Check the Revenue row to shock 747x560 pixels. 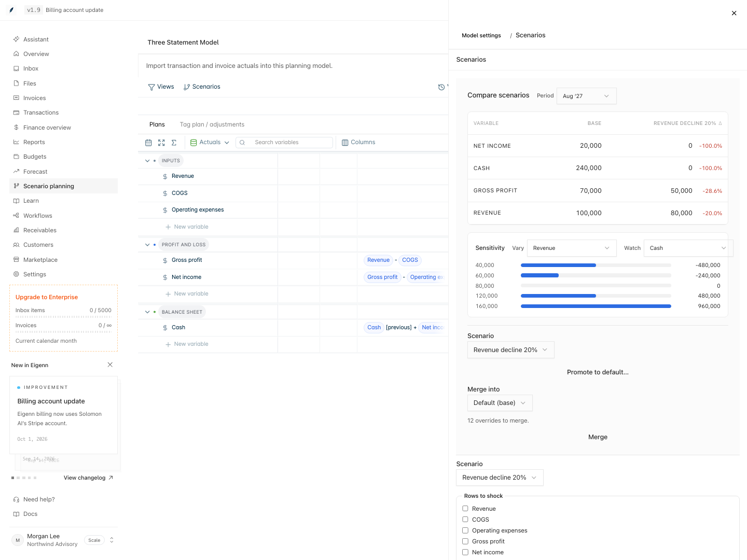[465, 509]
